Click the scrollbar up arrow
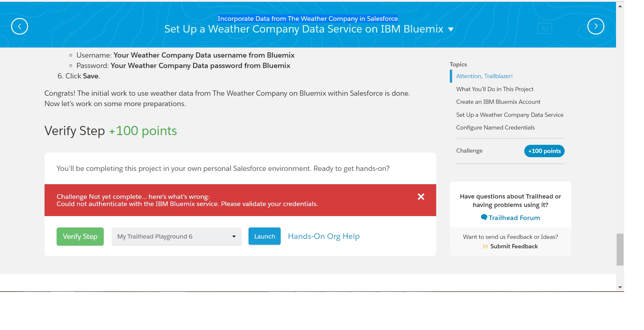The height and width of the screenshot is (330, 644). tap(620, 6)
